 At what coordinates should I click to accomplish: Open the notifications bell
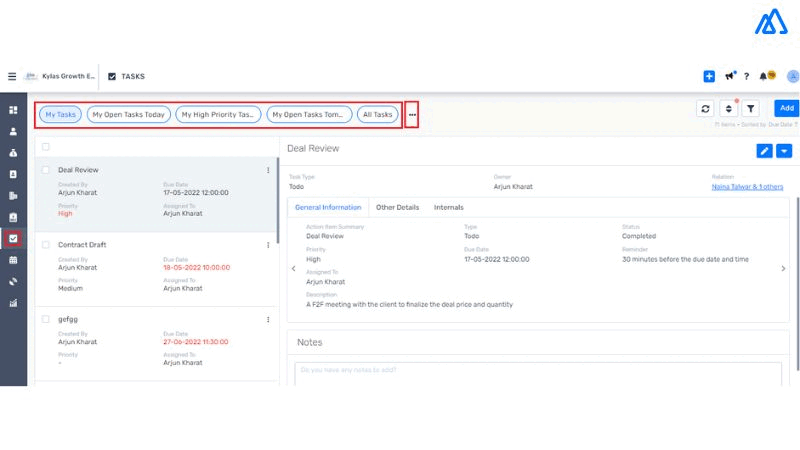pyautogui.click(x=764, y=76)
